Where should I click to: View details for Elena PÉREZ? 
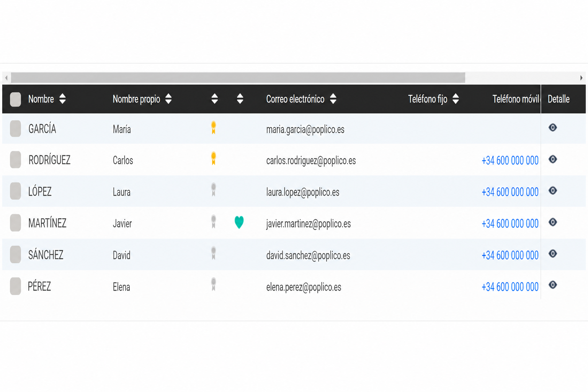552,285
